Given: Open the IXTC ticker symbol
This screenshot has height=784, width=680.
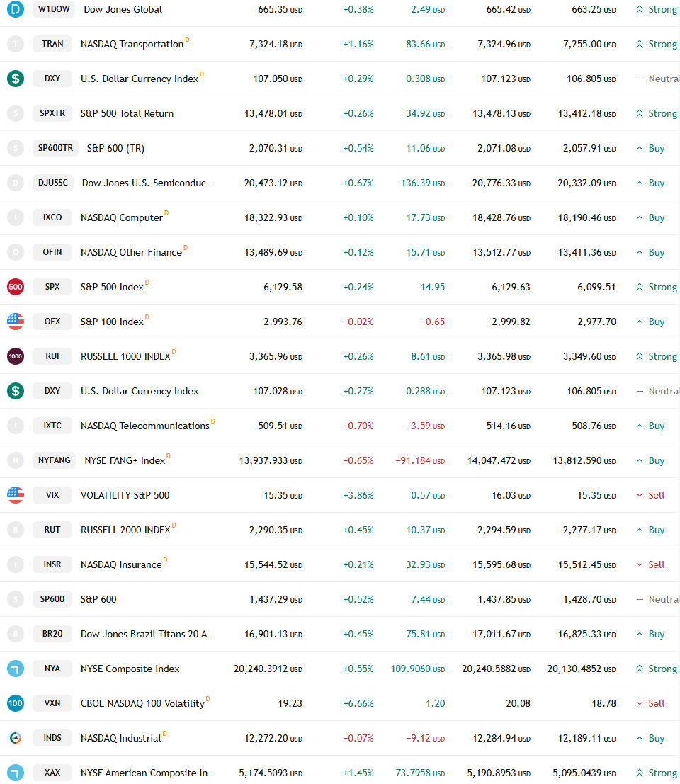Looking at the screenshot, I should pyautogui.click(x=52, y=426).
